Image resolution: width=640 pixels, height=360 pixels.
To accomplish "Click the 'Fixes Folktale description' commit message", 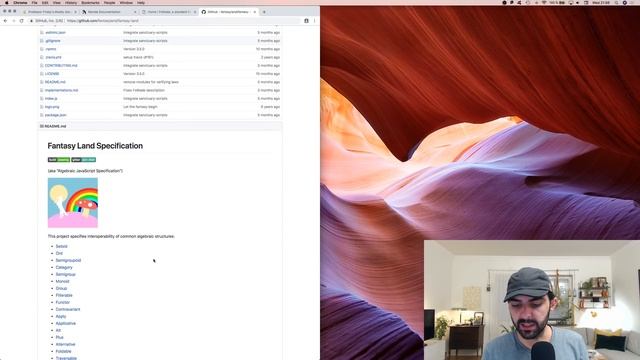I will tap(144, 90).
